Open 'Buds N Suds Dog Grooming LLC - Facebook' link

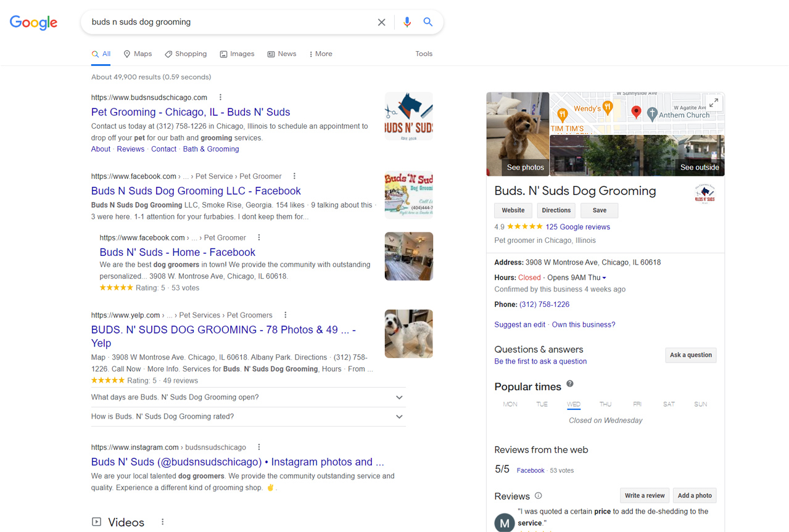click(x=196, y=191)
